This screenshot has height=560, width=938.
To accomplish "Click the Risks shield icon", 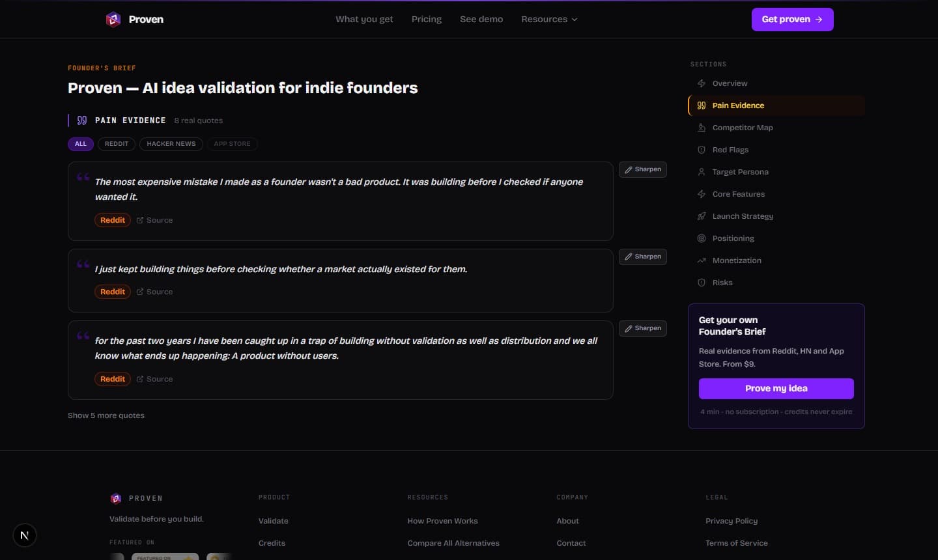I will pos(702,283).
